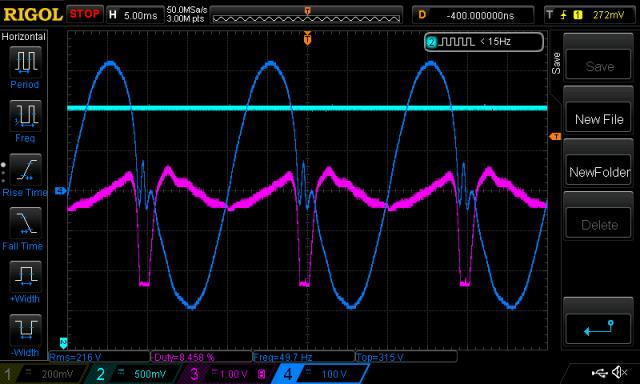Click the orange trigger level marker
The image size is (640, 384).
click(x=555, y=136)
